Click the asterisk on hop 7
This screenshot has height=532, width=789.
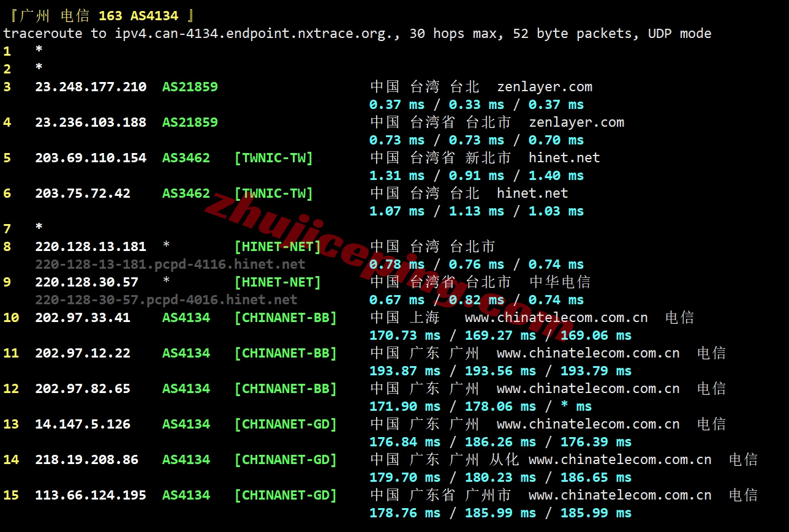click(x=39, y=228)
